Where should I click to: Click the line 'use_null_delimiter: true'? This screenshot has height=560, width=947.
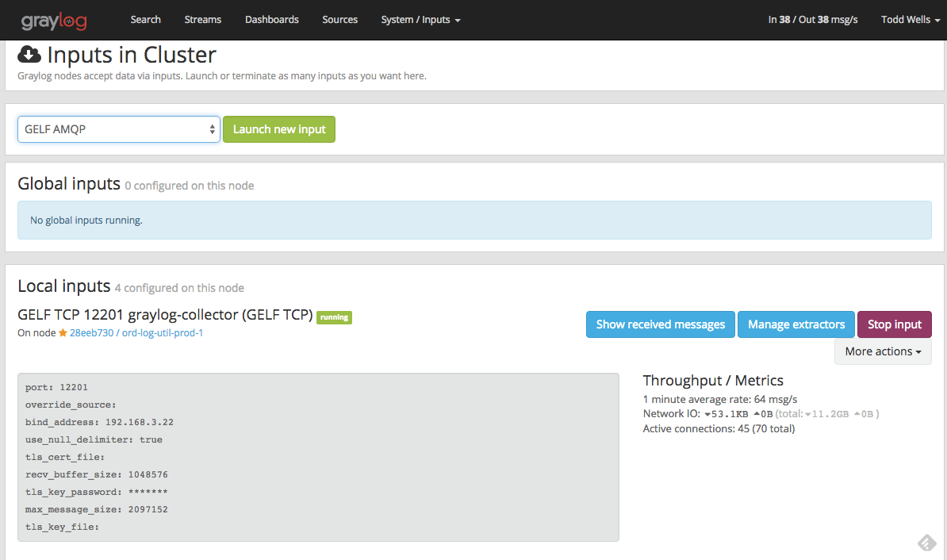[x=94, y=439]
